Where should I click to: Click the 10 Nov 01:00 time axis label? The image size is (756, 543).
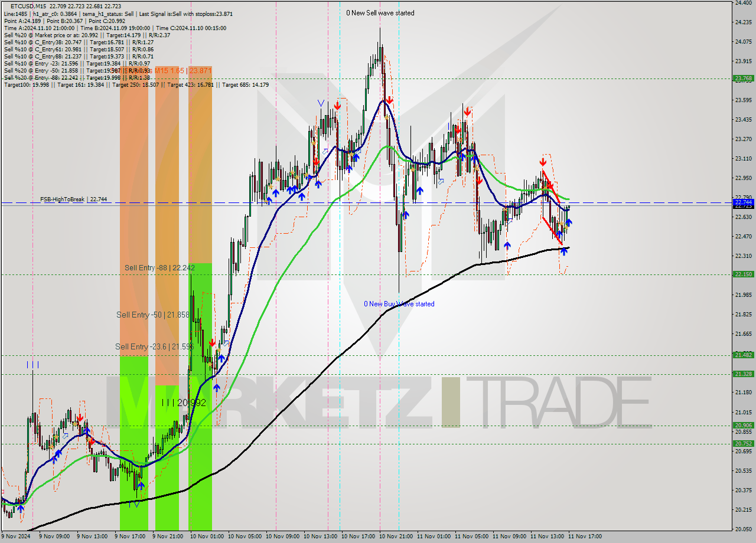coord(207,537)
